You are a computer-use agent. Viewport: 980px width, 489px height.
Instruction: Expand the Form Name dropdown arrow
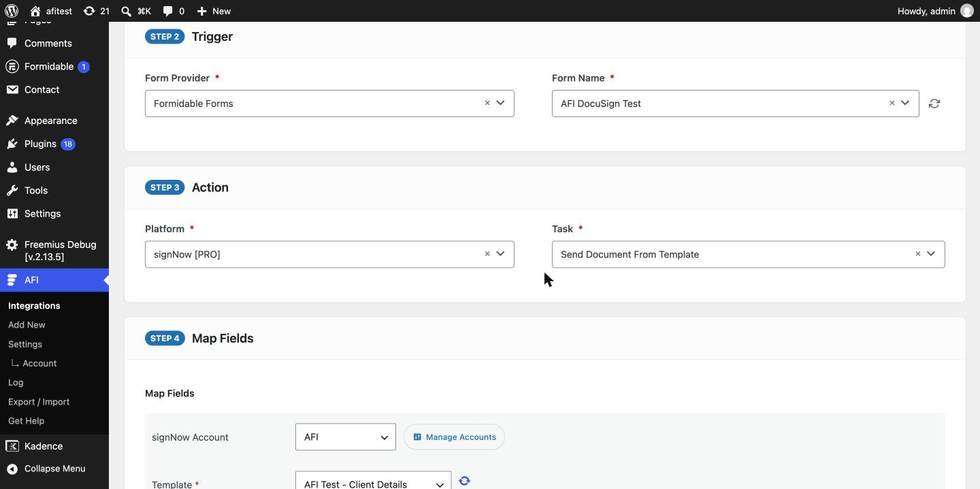pos(905,103)
